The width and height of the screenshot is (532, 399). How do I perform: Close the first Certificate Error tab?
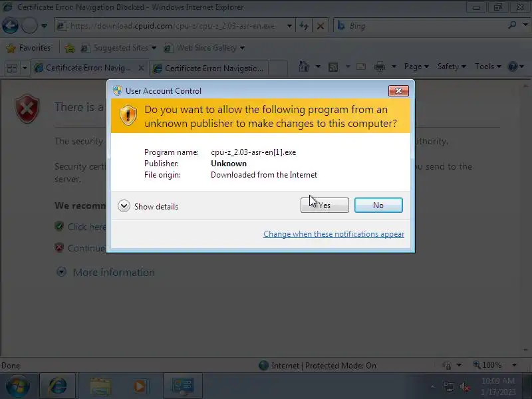click(x=141, y=68)
